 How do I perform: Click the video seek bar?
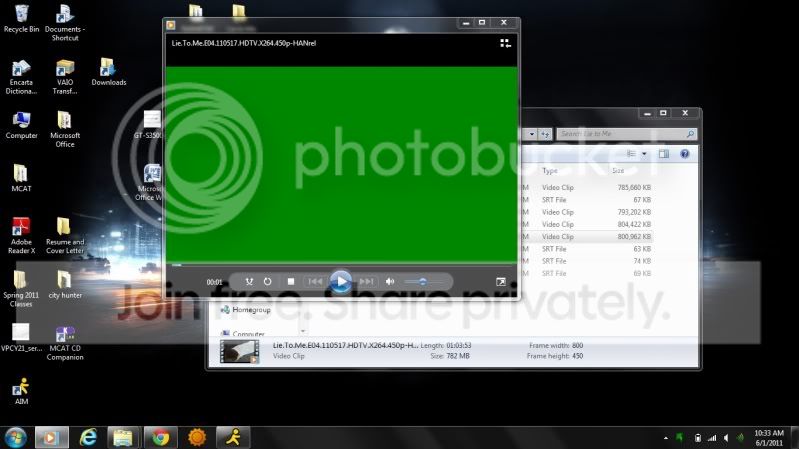(341, 265)
